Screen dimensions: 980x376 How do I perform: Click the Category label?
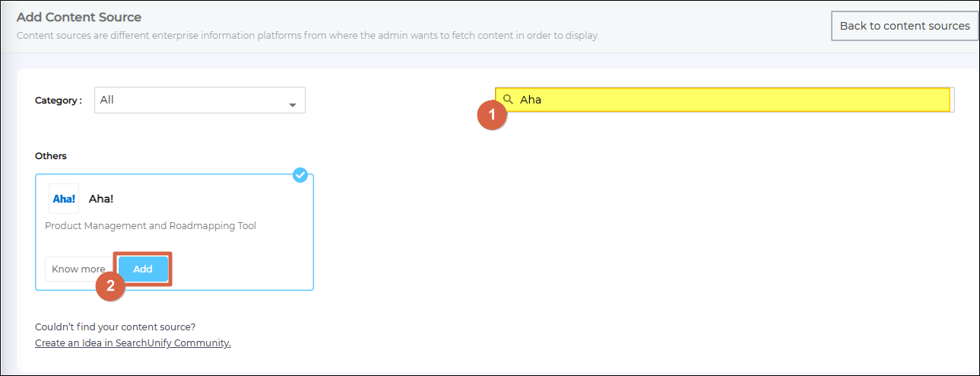[x=58, y=100]
